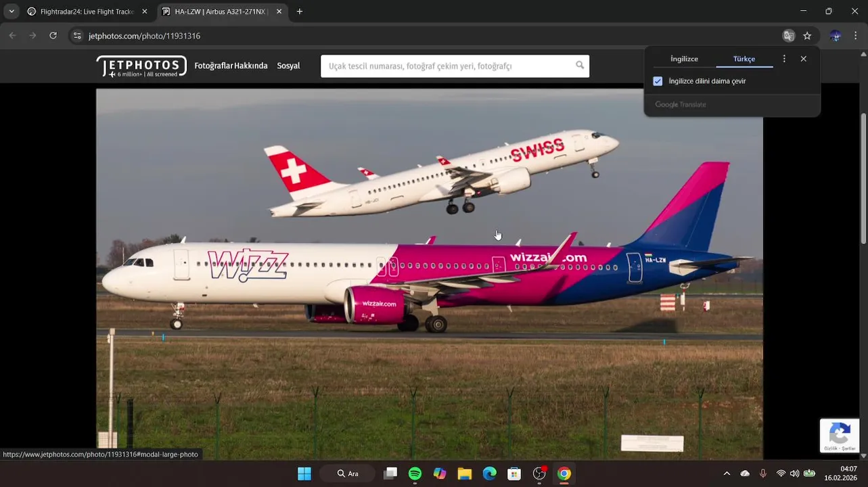The width and height of the screenshot is (868, 487).
Task: Click the microphone tray icon
Action: pyautogui.click(x=763, y=473)
